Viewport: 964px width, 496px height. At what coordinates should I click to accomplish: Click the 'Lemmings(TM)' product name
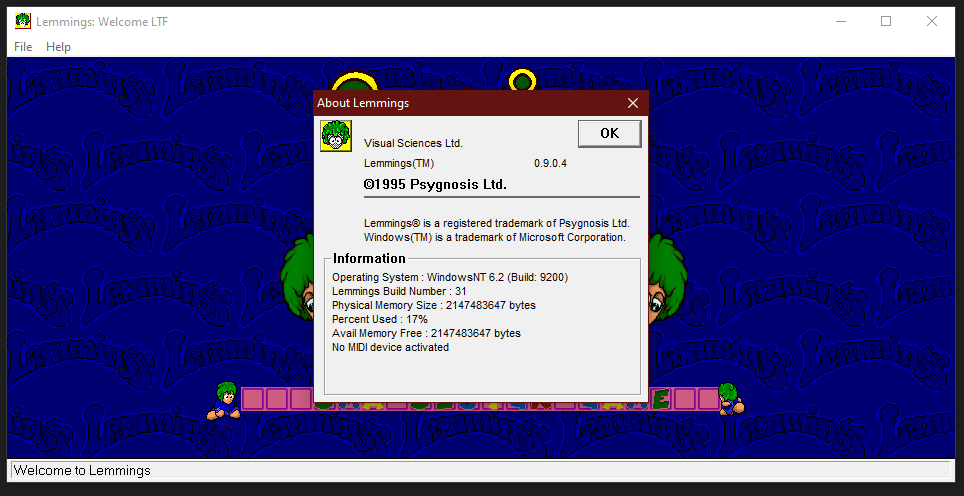(x=399, y=163)
